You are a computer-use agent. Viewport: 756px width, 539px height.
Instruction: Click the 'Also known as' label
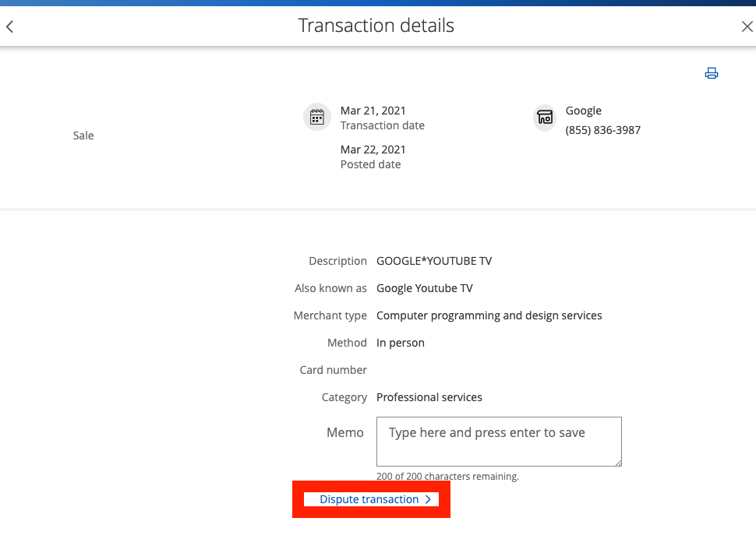coord(330,288)
